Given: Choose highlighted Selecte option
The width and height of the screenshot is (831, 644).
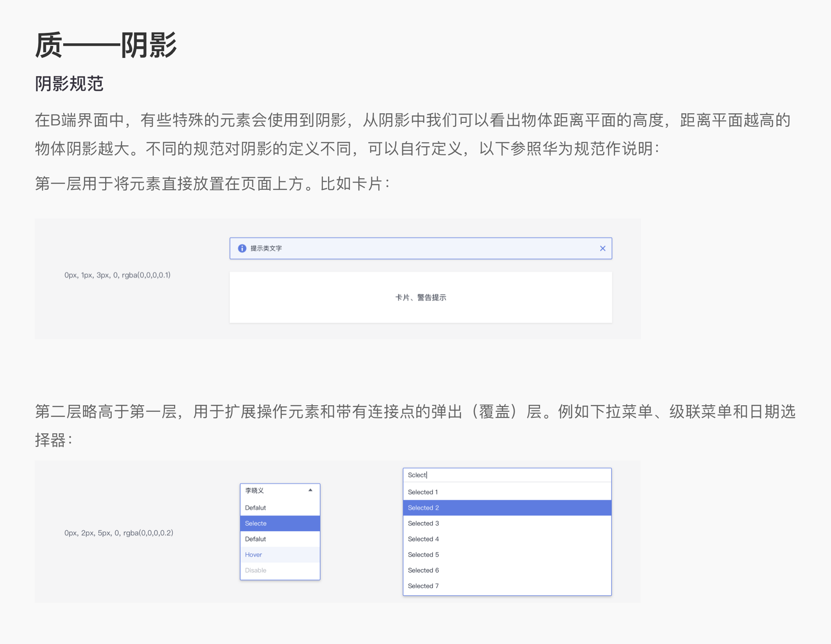Looking at the screenshot, I should click(x=280, y=523).
